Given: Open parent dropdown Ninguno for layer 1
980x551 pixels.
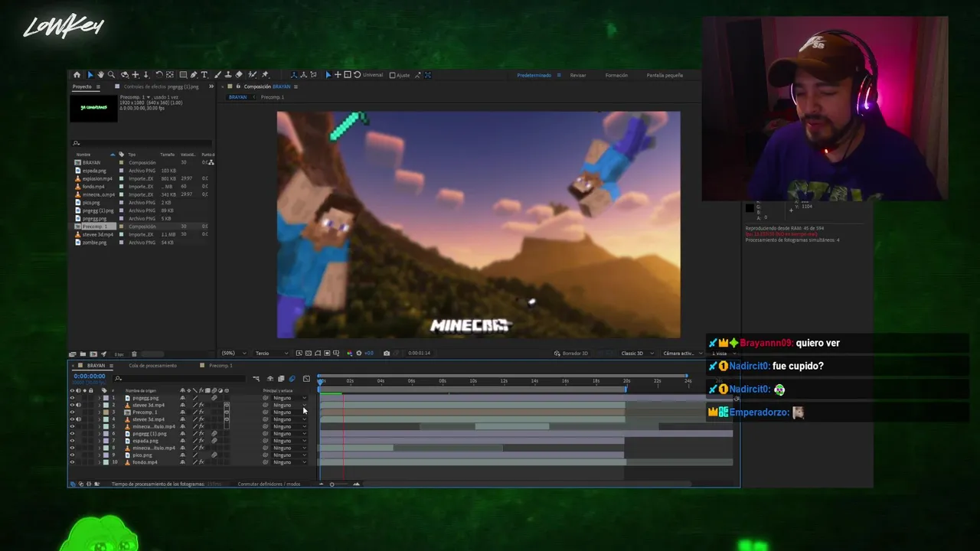Looking at the screenshot, I should (290, 398).
